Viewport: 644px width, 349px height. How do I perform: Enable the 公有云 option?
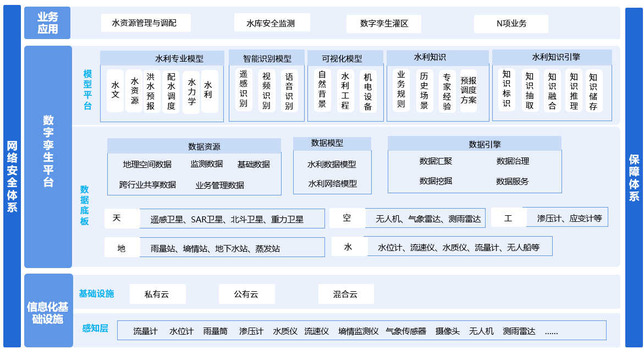click(x=246, y=293)
